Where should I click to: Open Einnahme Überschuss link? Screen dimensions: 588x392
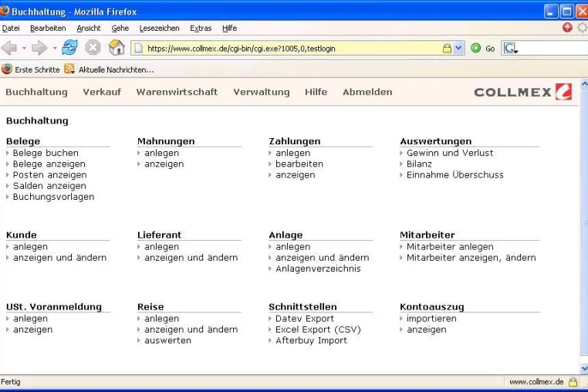[455, 175]
